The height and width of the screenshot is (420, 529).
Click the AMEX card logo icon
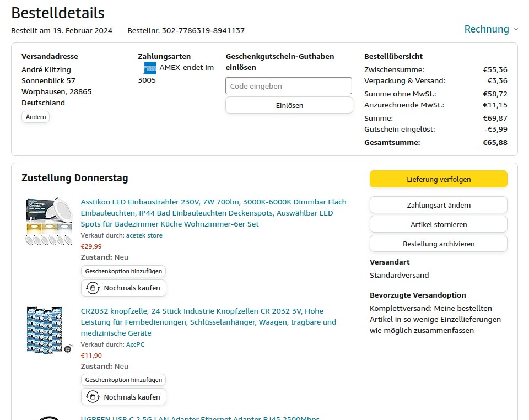[150, 68]
